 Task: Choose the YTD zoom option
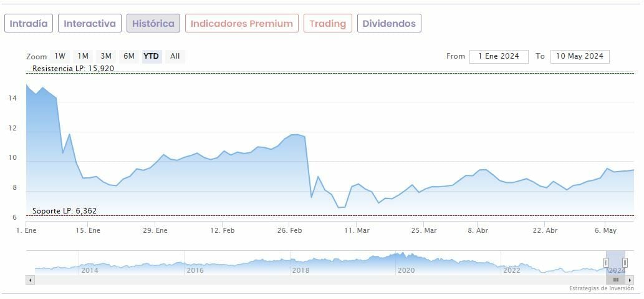coord(151,56)
